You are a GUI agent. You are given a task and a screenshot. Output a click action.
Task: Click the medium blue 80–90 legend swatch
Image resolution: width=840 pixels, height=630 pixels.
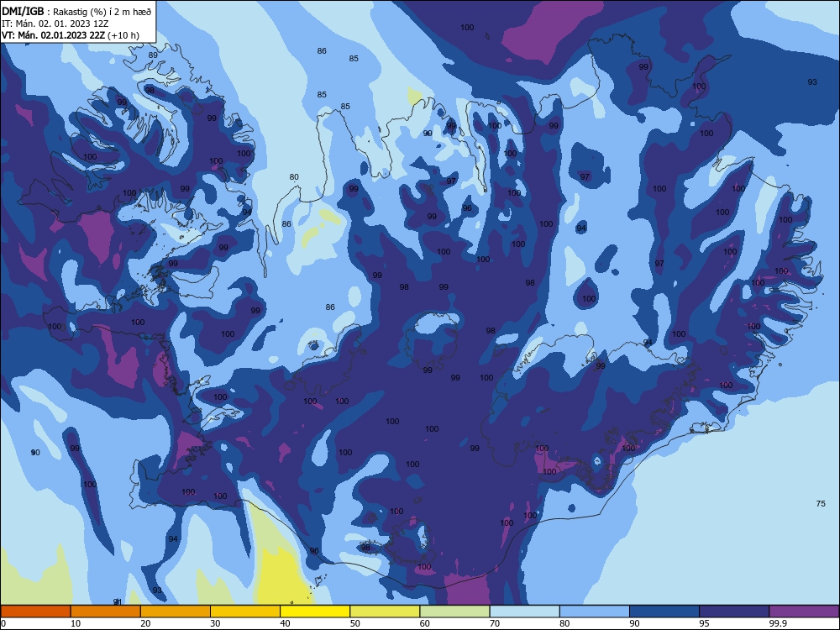pos(595,612)
